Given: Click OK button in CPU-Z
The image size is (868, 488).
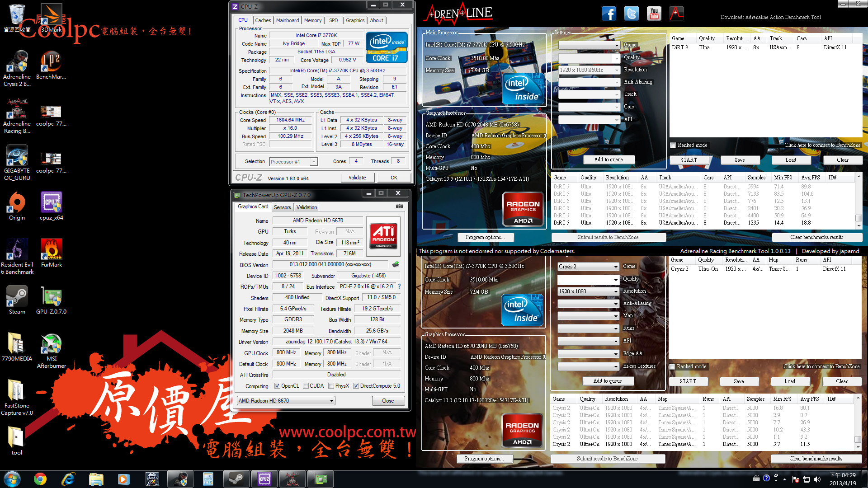Looking at the screenshot, I should pos(394,178).
